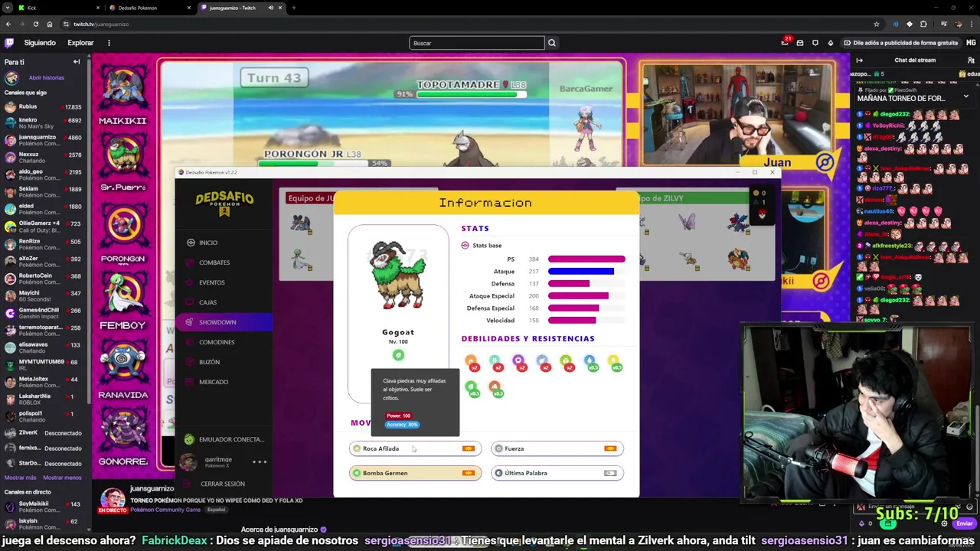Open juansguarnizo channel in sidebar
This screenshot has width=980, height=551.
point(44,140)
